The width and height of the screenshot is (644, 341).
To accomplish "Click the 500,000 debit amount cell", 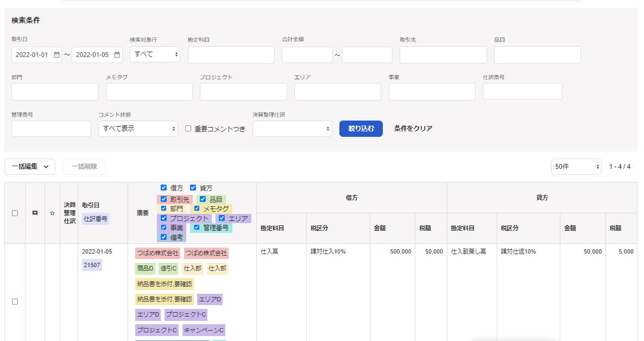I will (x=400, y=251).
